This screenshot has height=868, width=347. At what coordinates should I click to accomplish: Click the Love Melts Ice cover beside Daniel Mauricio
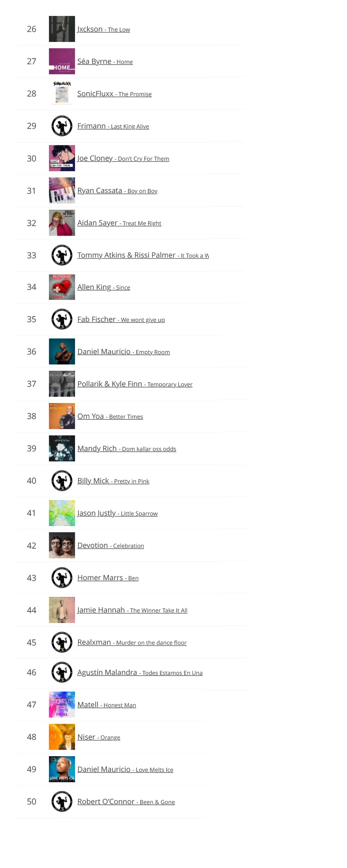pos(62,769)
